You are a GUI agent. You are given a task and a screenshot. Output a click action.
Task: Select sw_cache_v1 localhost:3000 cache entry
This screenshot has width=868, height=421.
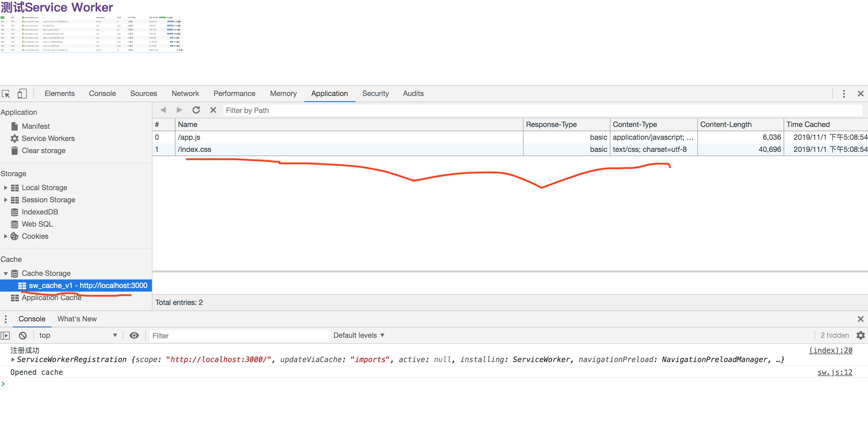76,286
